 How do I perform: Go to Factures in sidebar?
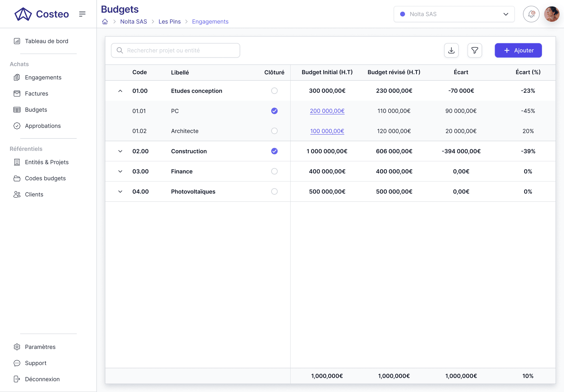[36, 94]
